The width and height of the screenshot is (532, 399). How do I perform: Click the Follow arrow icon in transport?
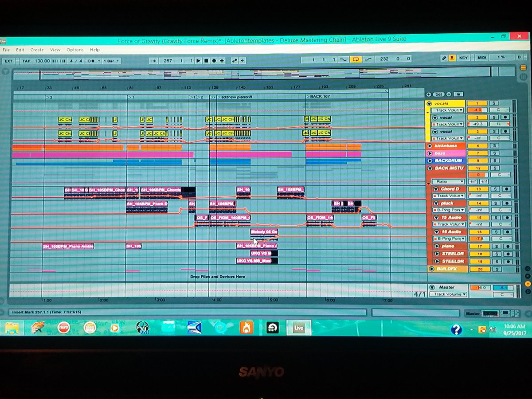(x=153, y=61)
